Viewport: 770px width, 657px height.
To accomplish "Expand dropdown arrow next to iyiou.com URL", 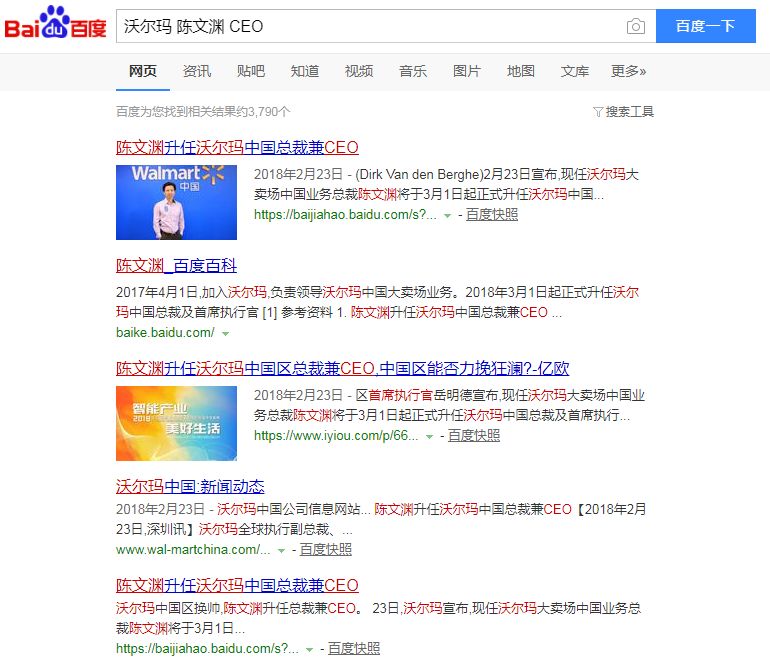I will click(429, 437).
